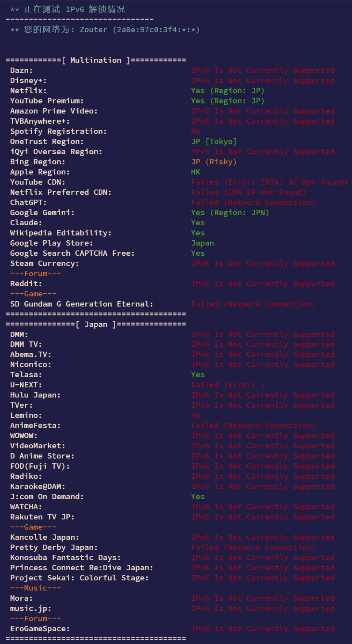Select the U-NEXT failed error text
The image size is (352, 644).
[227, 385]
